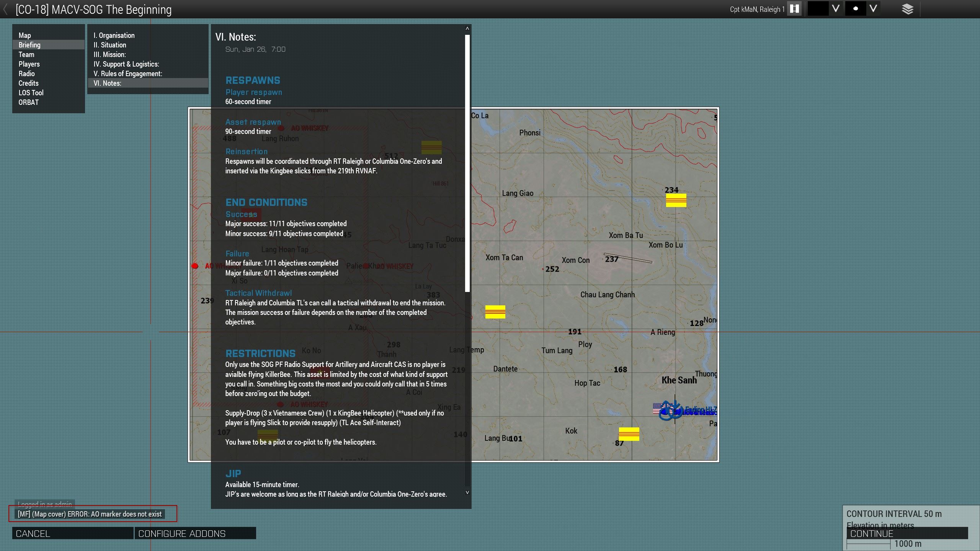Click the Lang Giao map label

click(x=518, y=193)
